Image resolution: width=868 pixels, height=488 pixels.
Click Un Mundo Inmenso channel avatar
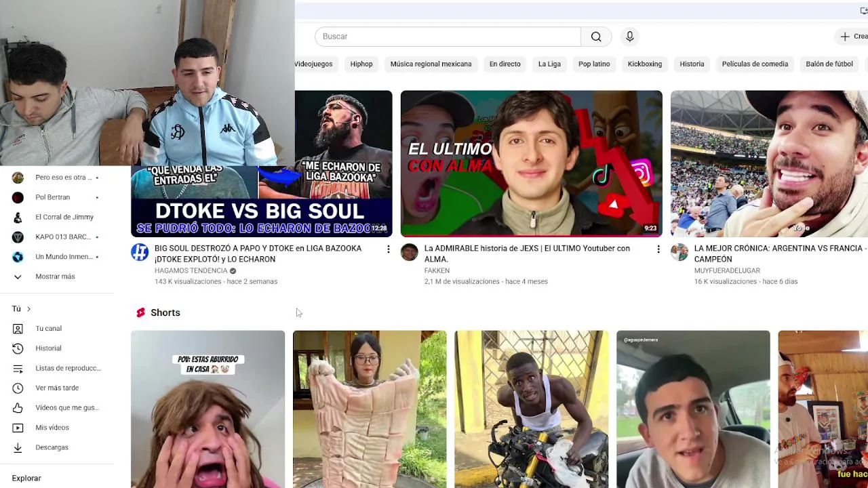pos(18,257)
